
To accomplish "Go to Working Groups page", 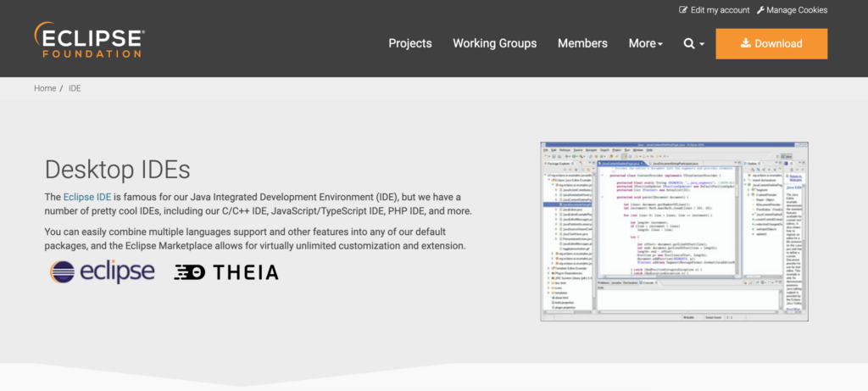I will pyautogui.click(x=494, y=44).
